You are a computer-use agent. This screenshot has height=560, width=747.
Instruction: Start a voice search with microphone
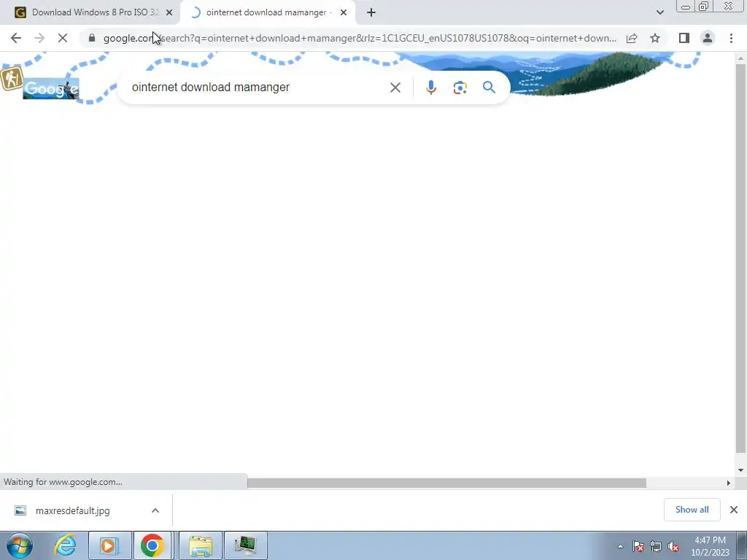(430, 87)
